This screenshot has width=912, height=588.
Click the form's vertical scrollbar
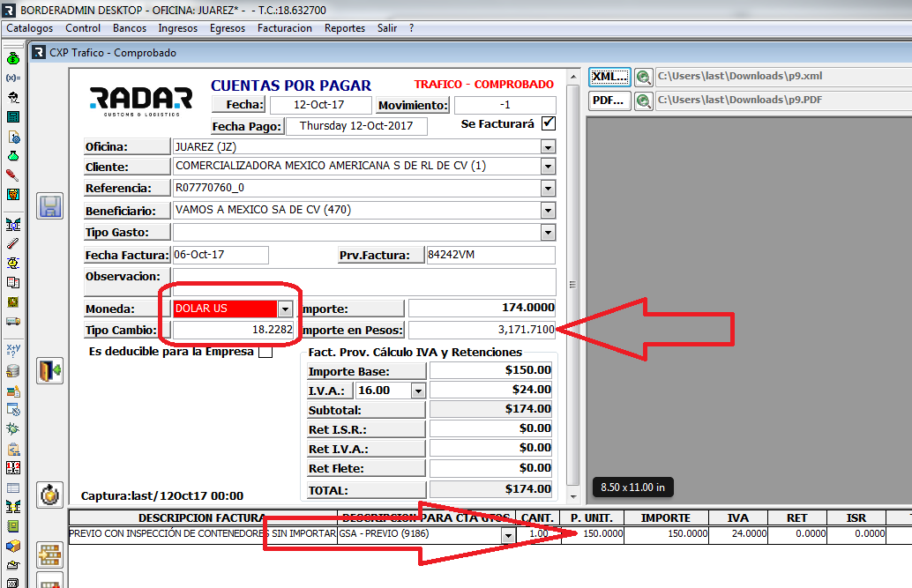[573, 285]
